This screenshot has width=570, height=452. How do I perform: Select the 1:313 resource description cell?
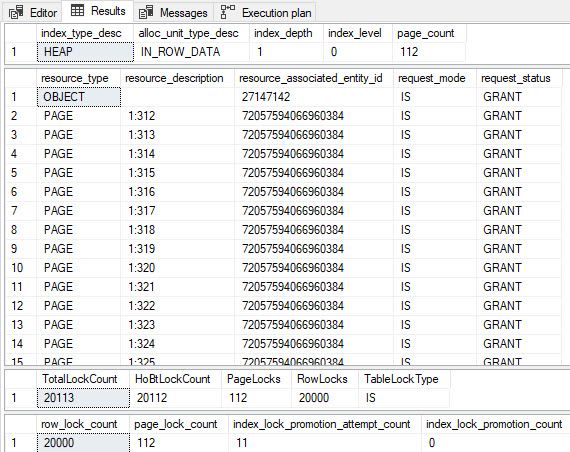point(177,135)
